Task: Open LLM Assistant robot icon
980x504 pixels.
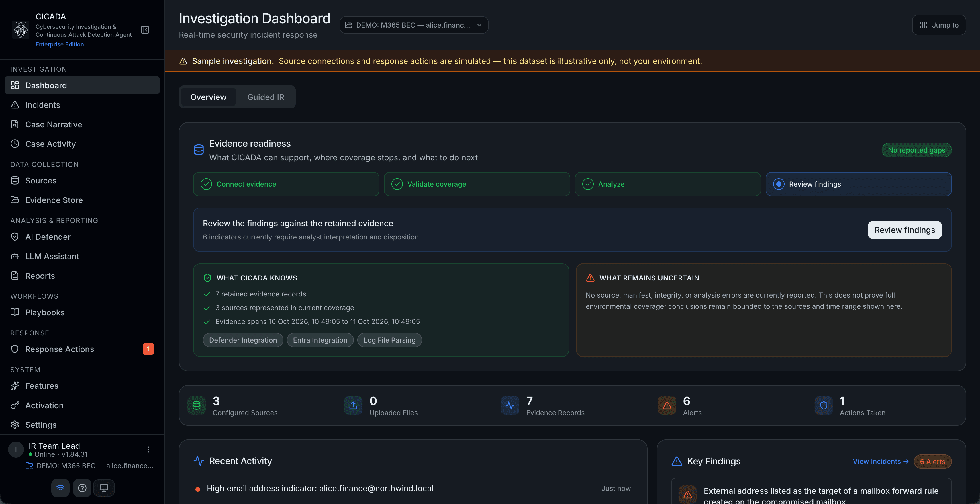Action: pos(15,256)
